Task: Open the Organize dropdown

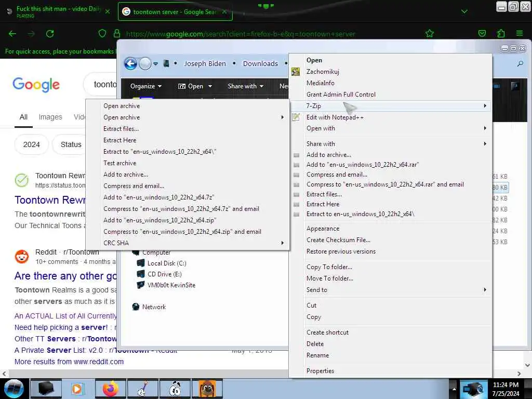Action: 146,86
